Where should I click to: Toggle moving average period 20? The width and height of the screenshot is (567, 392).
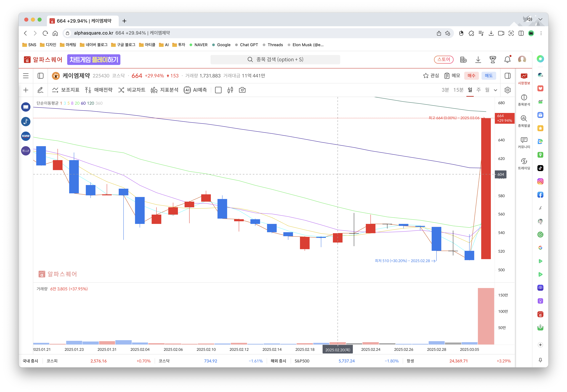pyautogui.click(x=77, y=103)
